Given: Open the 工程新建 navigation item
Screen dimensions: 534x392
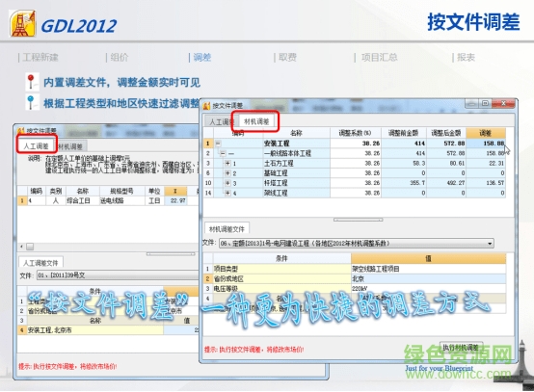Looking at the screenshot, I should (x=40, y=57).
